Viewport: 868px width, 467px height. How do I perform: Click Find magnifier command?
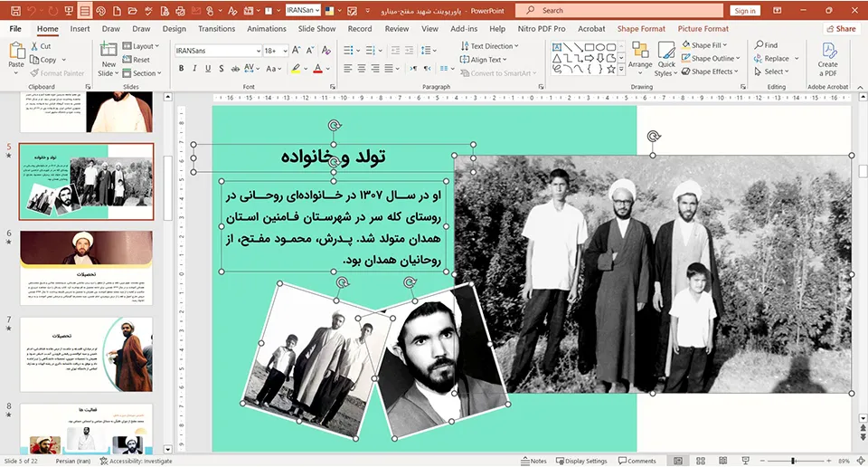(766, 45)
